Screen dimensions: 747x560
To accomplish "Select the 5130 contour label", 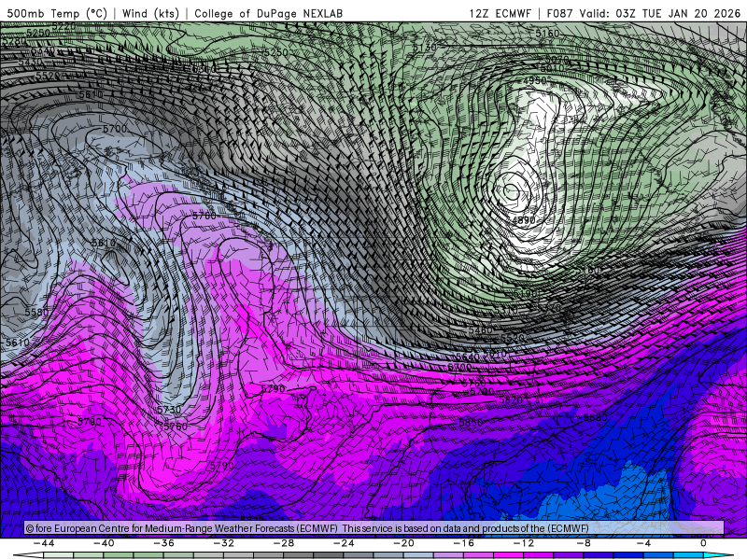I will click(425, 48).
